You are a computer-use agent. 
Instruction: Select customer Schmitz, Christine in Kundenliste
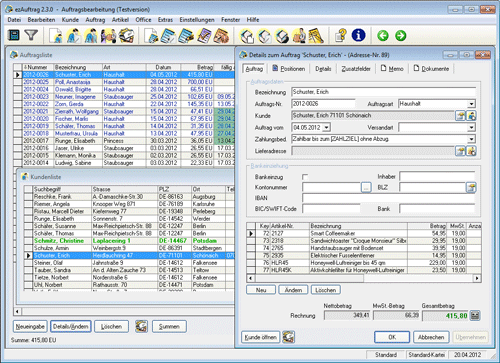click(x=129, y=241)
